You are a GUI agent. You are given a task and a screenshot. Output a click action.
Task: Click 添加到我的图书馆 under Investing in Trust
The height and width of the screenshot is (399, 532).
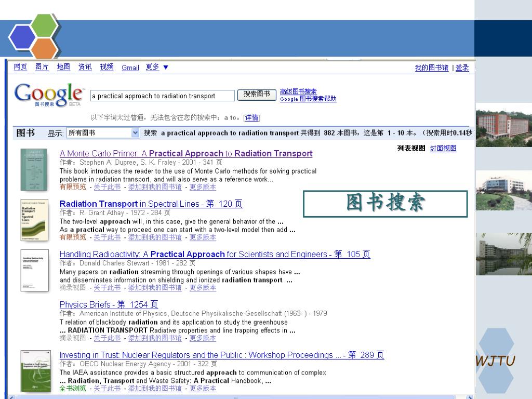155,388
